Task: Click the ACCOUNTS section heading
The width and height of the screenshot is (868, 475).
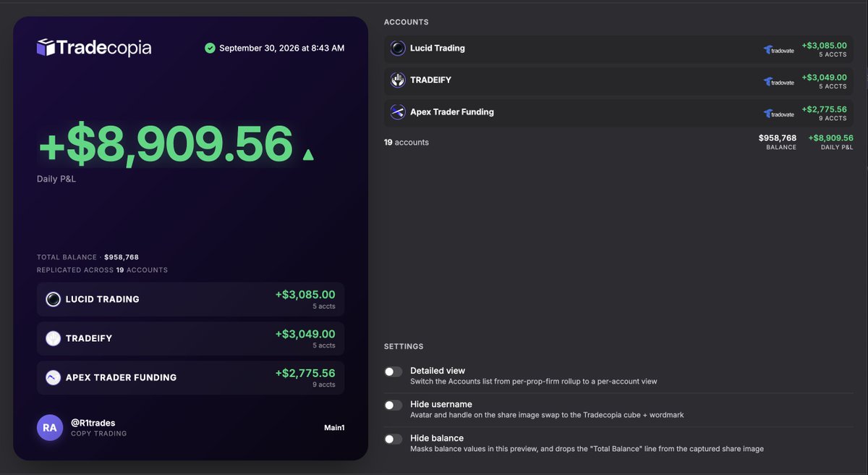Action: point(407,22)
